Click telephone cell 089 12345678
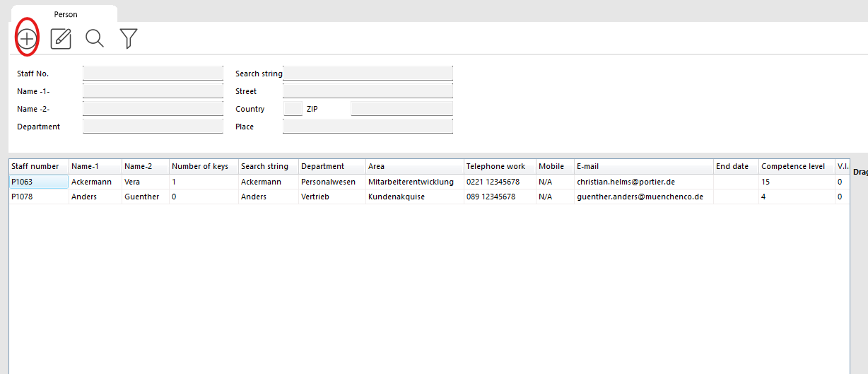868x374 pixels. pyautogui.click(x=500, y=197)
